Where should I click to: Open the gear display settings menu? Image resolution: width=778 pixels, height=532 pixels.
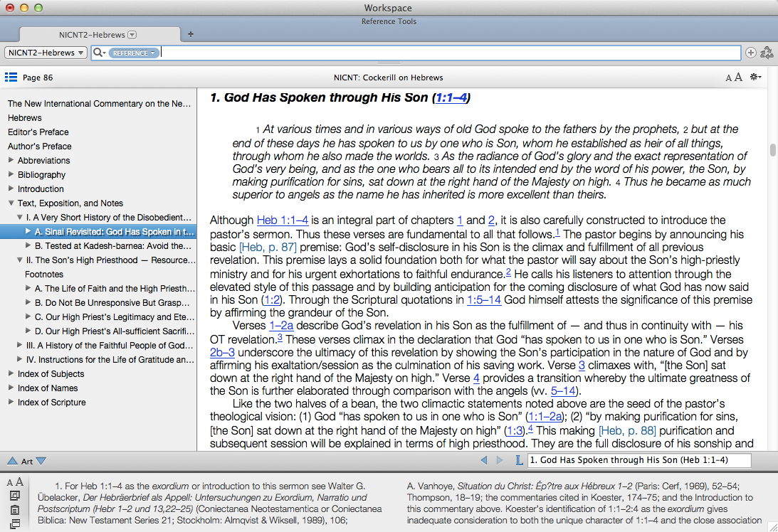pos(755,78)
